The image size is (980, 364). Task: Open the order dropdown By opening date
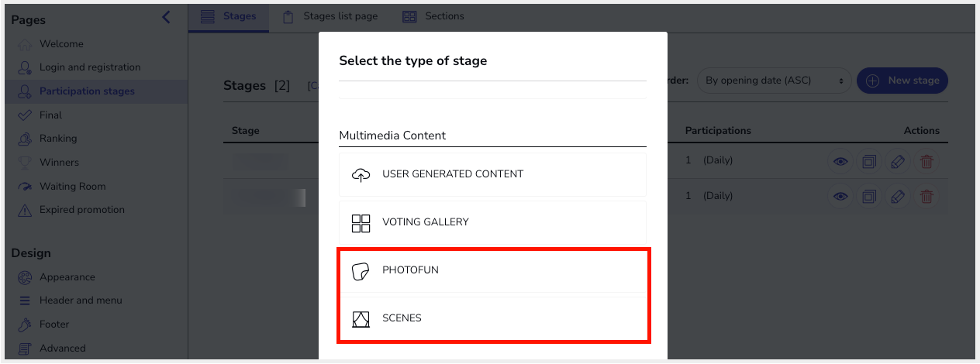774,81
